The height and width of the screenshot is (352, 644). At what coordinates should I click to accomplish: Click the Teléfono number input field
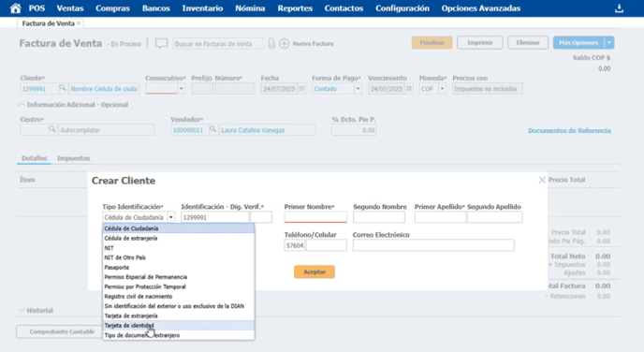point(326,245)
